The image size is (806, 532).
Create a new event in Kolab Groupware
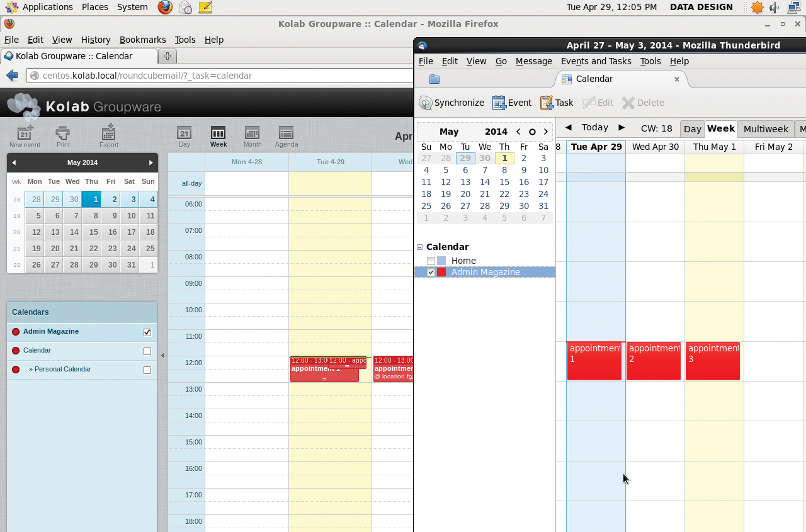point(24,135)
